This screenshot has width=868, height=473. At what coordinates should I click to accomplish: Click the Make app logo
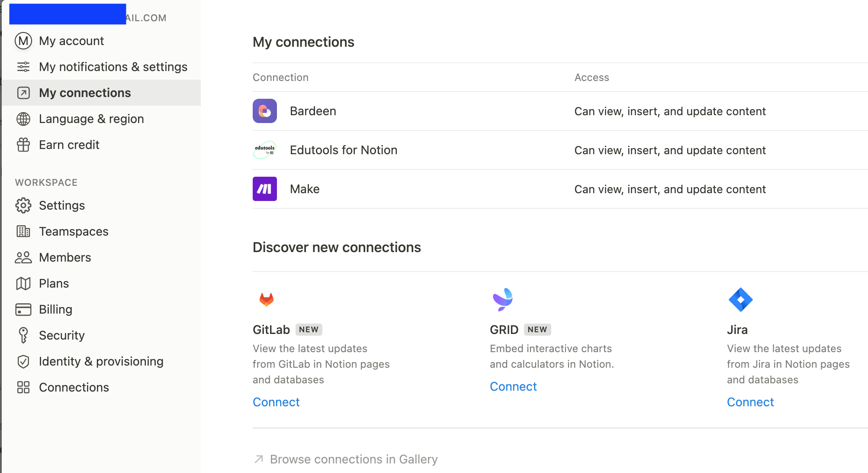265,189
